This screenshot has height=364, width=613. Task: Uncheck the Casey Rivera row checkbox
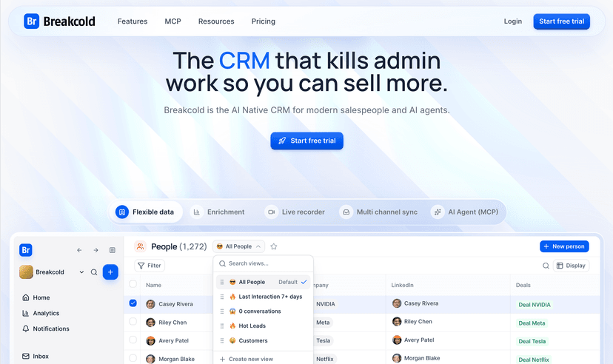tap(133, 303)
